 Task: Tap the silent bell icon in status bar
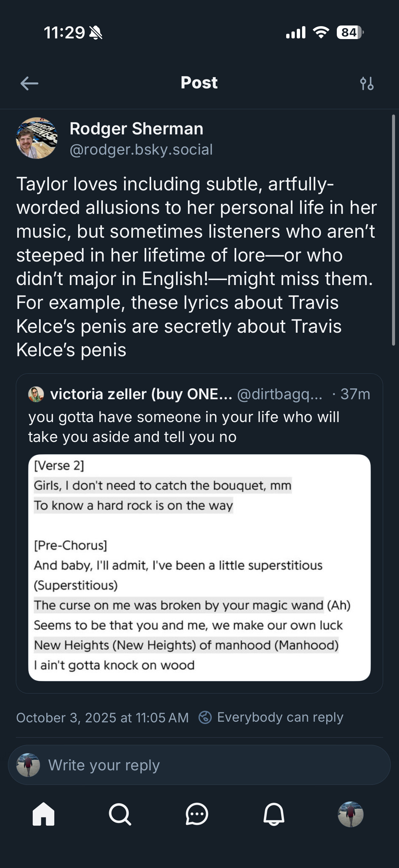[x=96, y=33]
